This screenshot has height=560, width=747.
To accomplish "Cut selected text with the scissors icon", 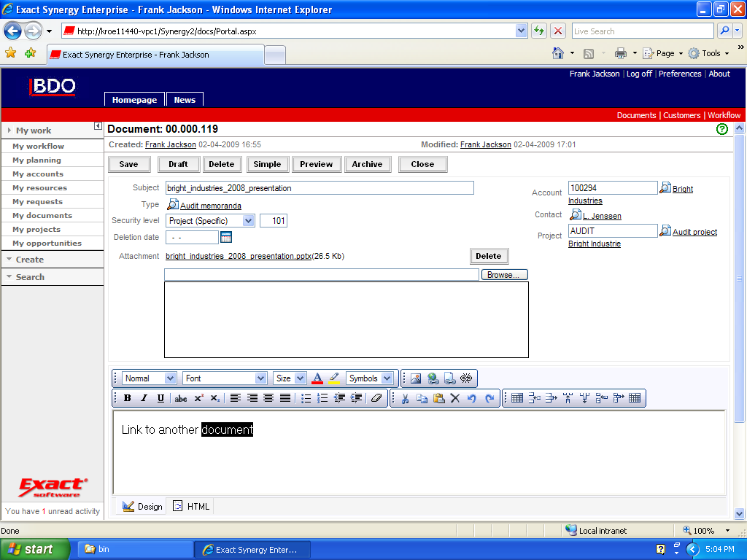I will coord(405,398).
